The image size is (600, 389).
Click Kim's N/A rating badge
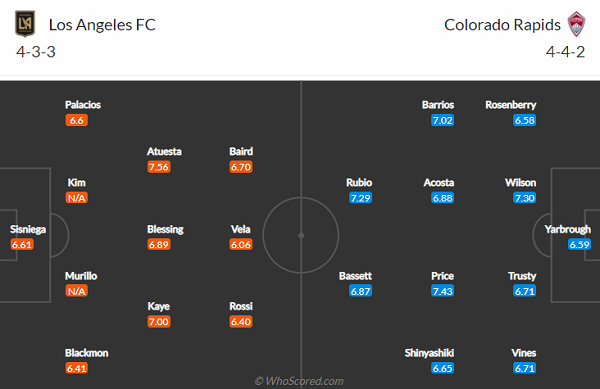point(77,198)
